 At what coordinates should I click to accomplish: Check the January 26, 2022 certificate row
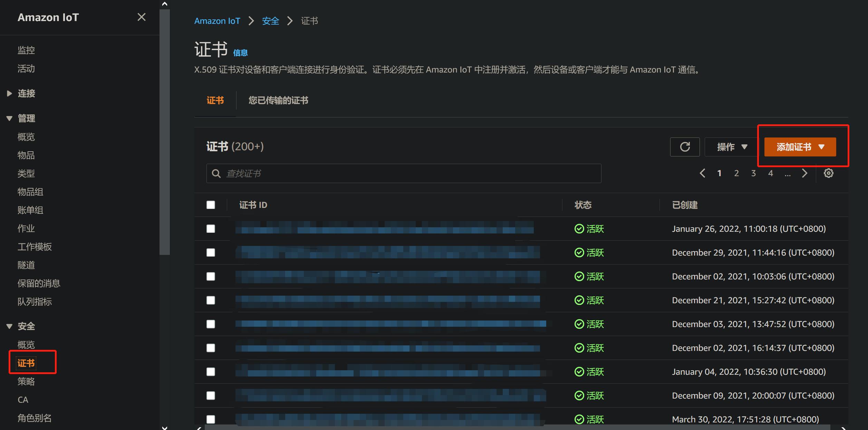coord(211,229)
